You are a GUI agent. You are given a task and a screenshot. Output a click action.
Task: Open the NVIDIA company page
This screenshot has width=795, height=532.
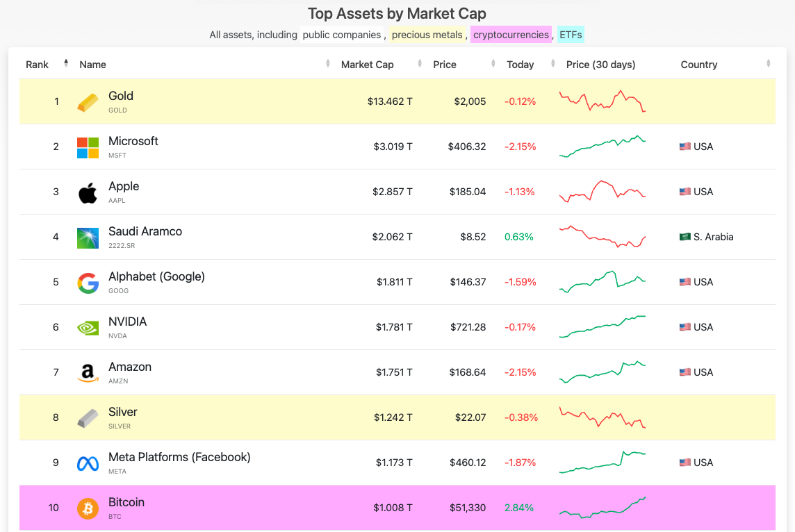click(x=128, y=322)
